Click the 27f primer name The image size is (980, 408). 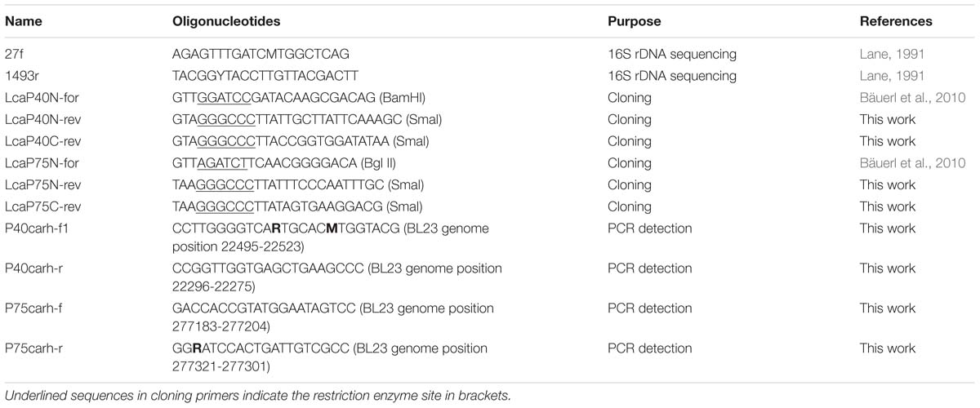coord(15,55)
